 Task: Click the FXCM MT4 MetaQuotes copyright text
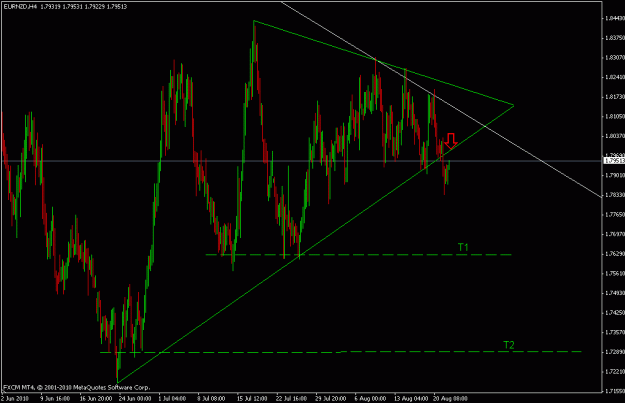(x=77, y=387)
